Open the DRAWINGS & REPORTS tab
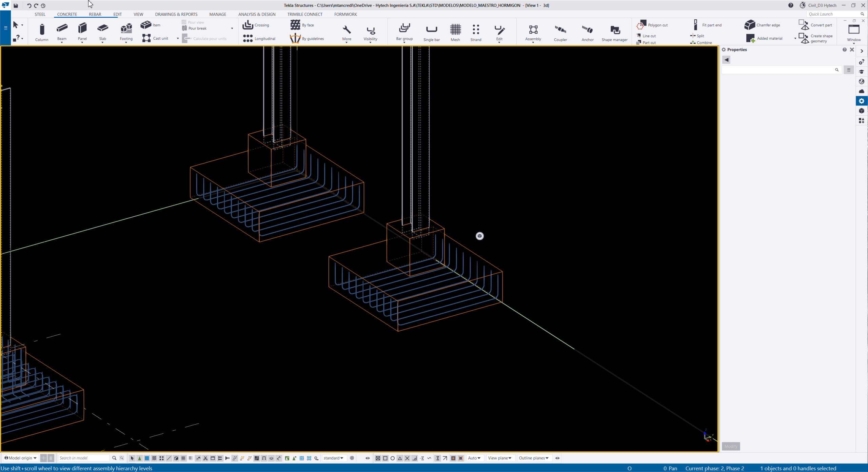 pyautogui.click(x=176, y=14)
